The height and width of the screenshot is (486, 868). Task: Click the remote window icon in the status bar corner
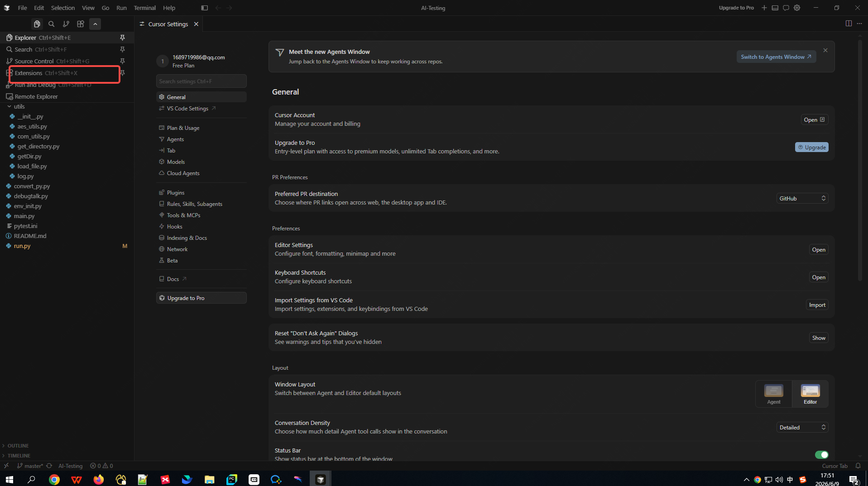pos(6,466)
